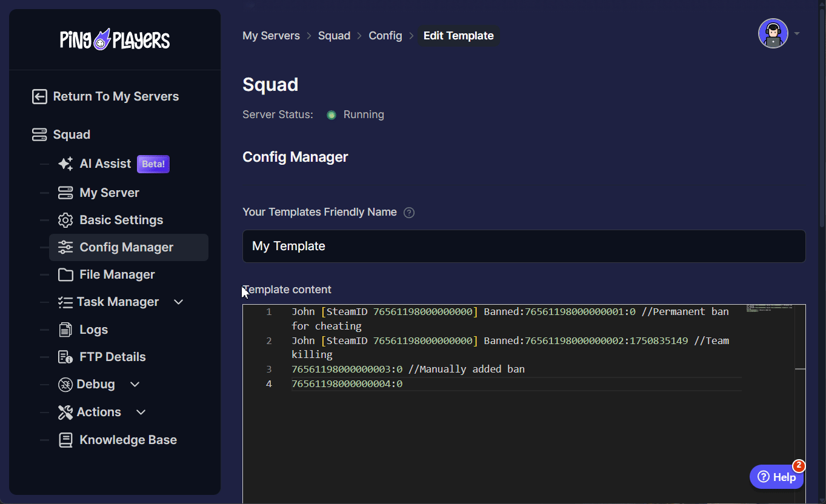Click the Task Manager checklist icon
This screenshot has height=504, width=826.
65,302
